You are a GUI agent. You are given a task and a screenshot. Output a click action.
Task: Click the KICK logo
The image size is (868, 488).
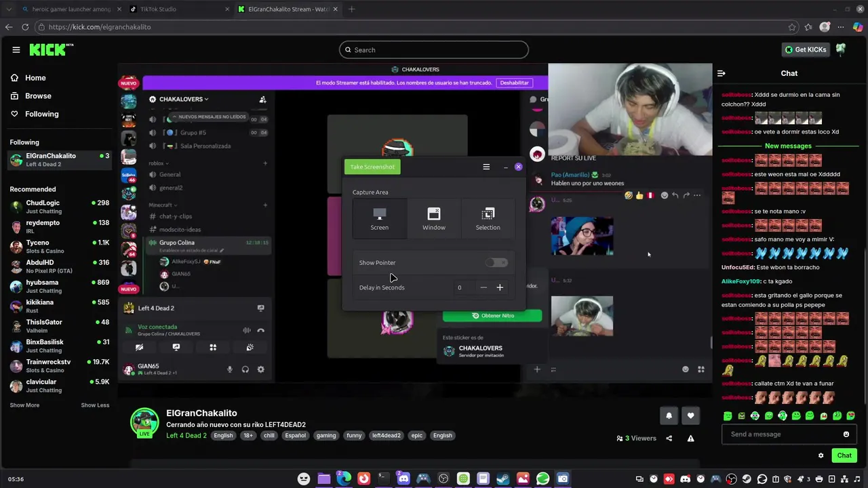[x=51, y=49]
